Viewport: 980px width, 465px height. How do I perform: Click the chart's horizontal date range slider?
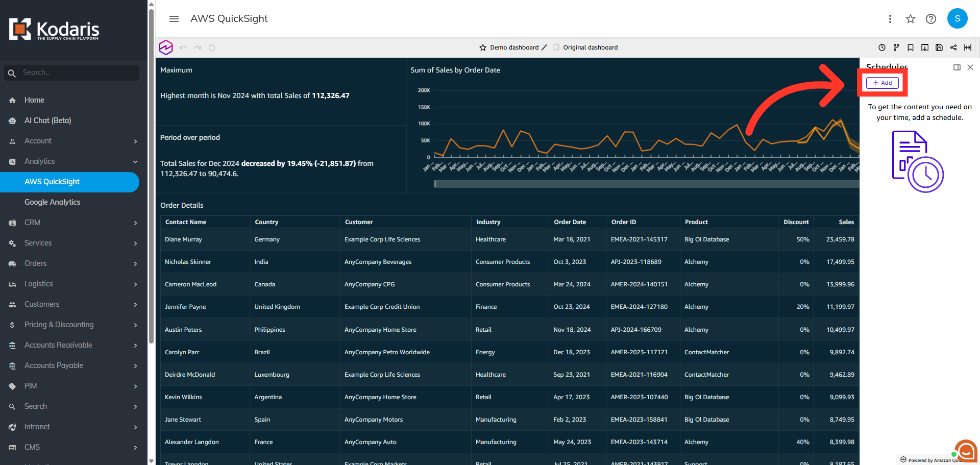click(647, 184)
